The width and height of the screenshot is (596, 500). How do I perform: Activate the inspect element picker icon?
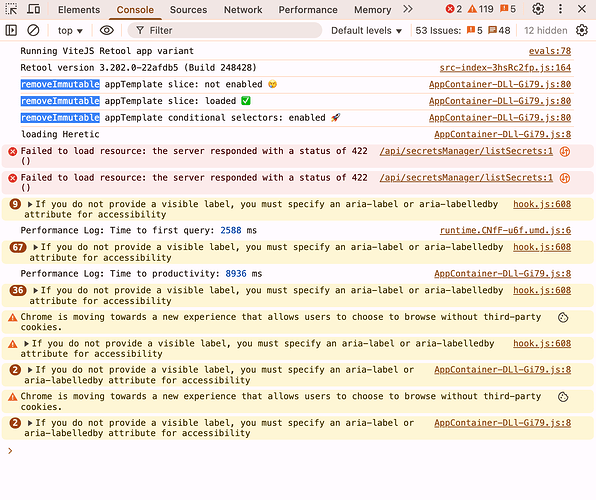coord(11,9)
